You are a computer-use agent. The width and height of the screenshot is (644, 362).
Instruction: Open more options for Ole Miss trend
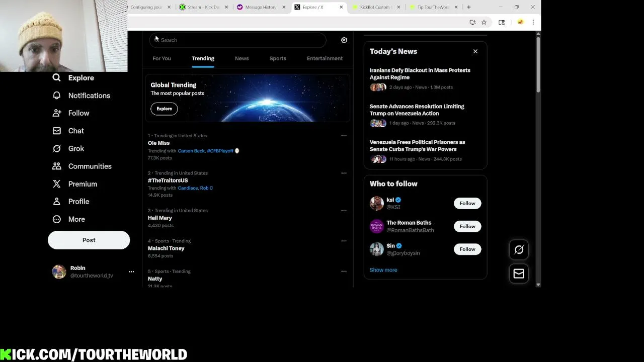(x=344, y=136)
